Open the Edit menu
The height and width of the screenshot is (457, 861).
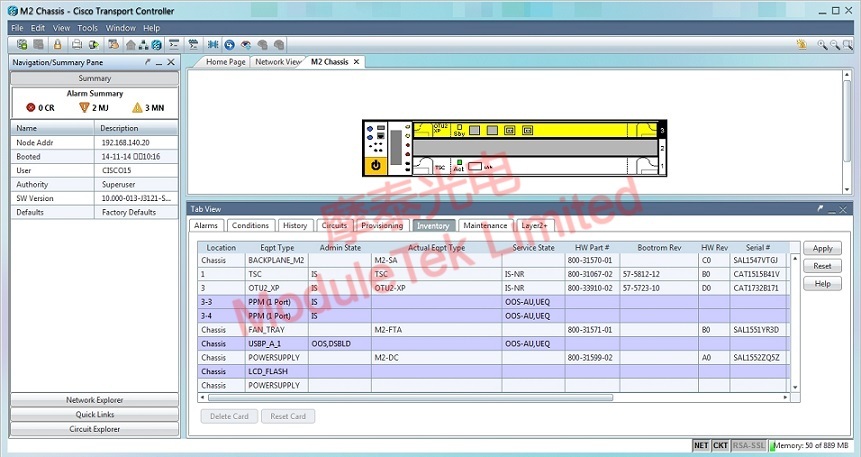(x=38, y=27)
